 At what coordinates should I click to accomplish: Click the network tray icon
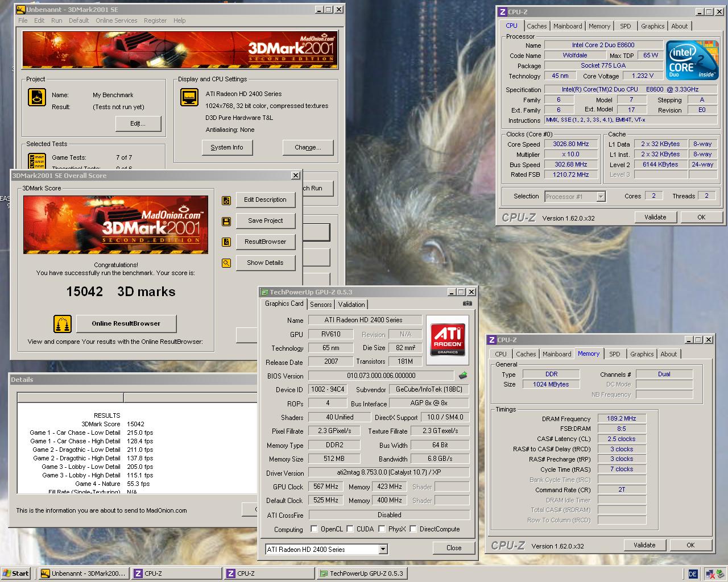710,574
